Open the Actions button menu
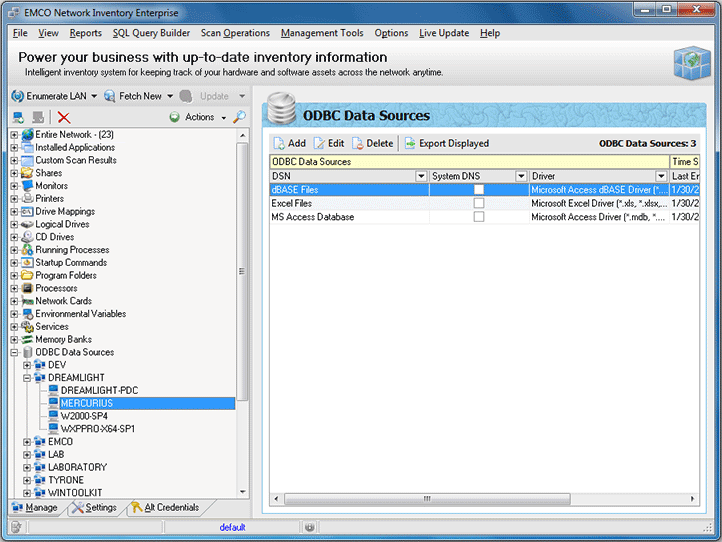The width and height of the screenshot is (722, 542). pos(199,117)
